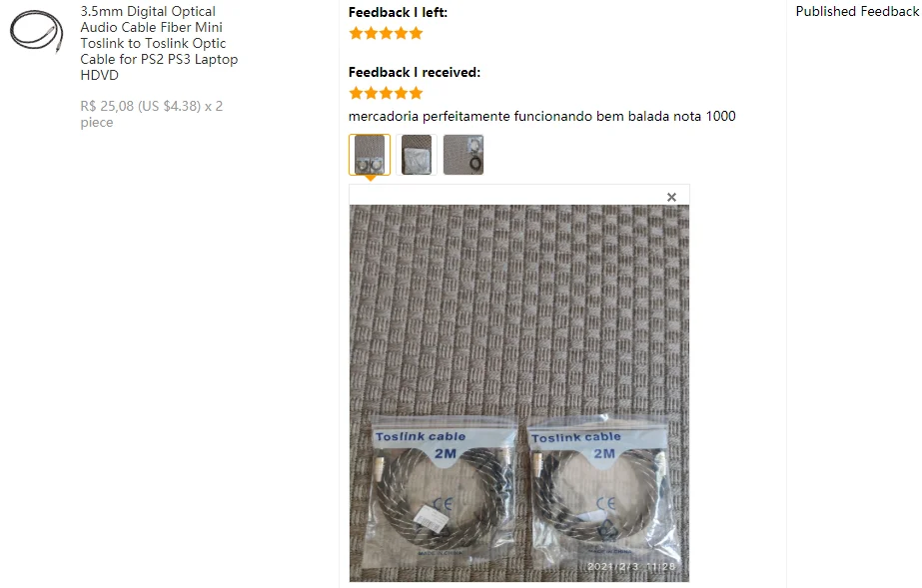
Task: Click the 2021/2/3 timestamp on the photo
Action: [x=631, y=566]
